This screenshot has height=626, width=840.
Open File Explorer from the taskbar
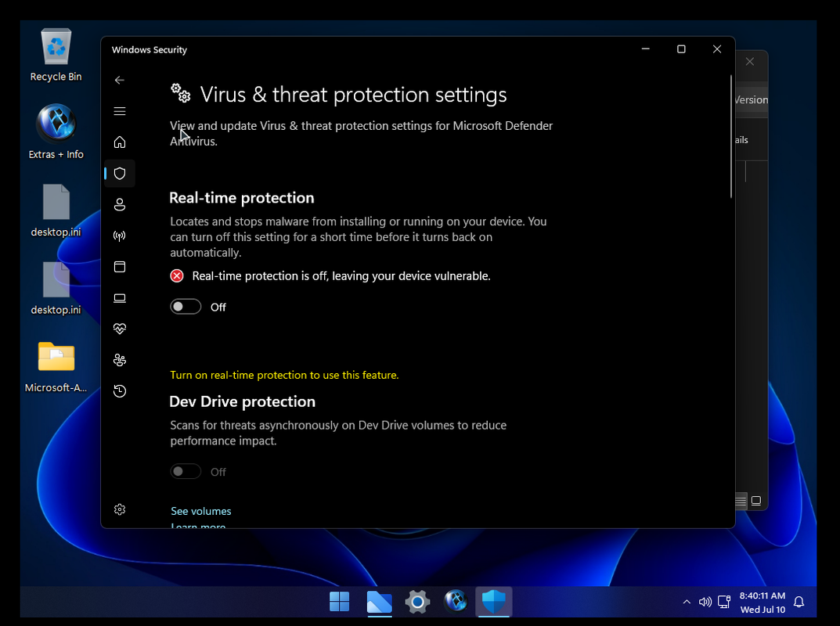pyautogui.click(x=379, y=602)
